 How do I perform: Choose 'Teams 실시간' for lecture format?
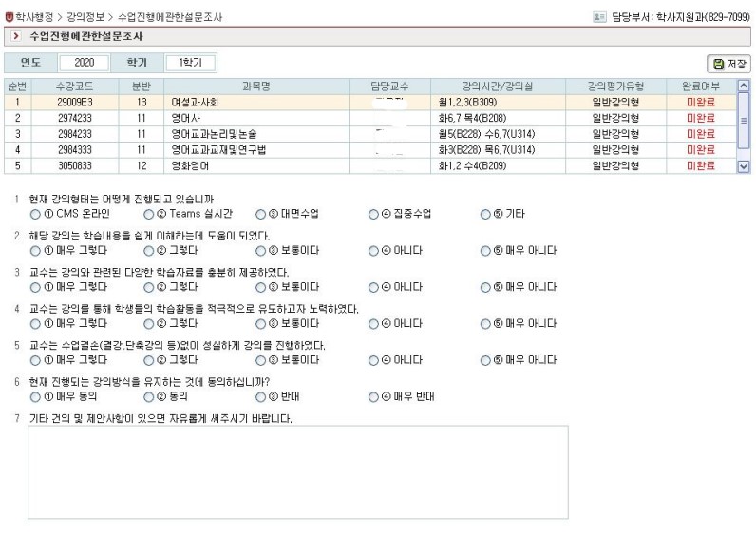point(148,214)
